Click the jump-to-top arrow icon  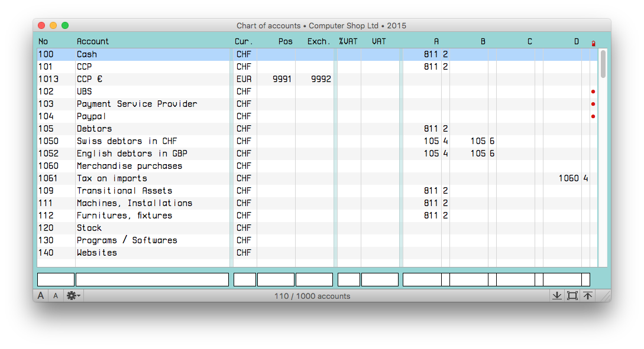[588, 296]
